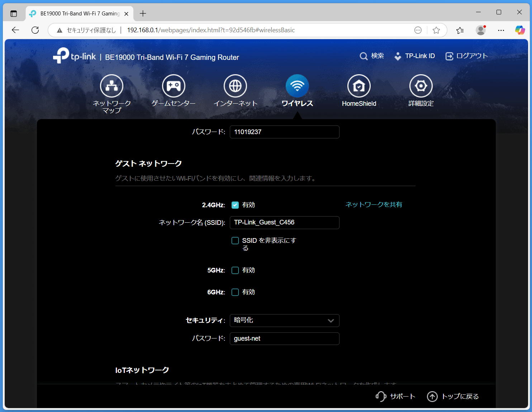Screen dimensions: 532x412
Task: Click the guest SSID field TP-Link_Guest_C456
Action: pos(285,223)
